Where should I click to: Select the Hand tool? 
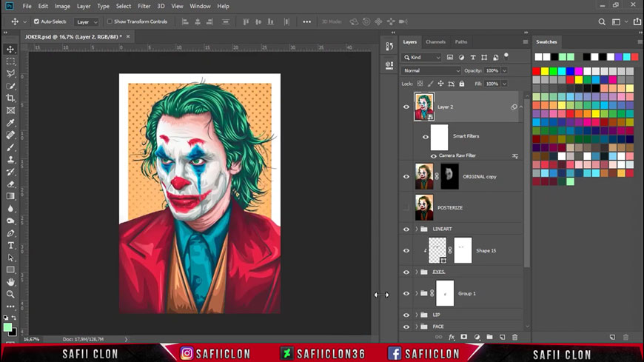click(10, 282)
